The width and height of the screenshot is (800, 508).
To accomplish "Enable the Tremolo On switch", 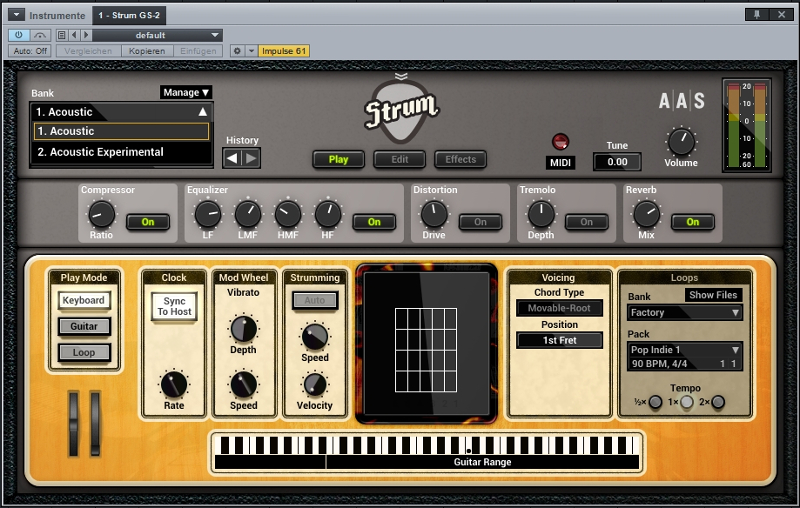I will pyautogui.click(x=587, y=222).
